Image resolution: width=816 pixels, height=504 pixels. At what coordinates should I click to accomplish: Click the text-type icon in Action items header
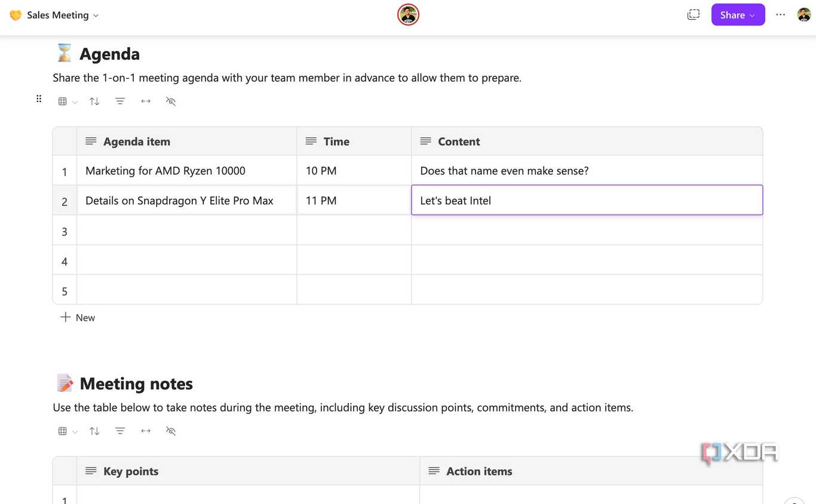coord(434,471)
